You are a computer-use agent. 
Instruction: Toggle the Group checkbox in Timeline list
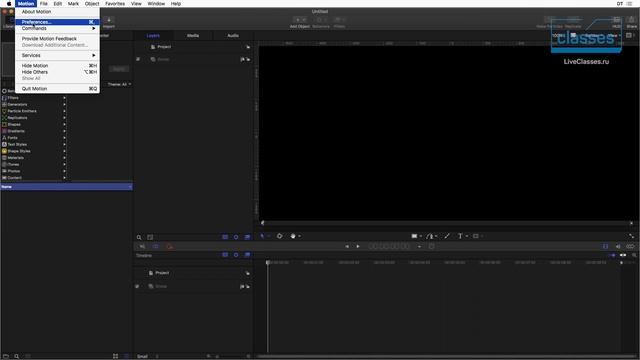pyautogui.click(x=137, y=287)
